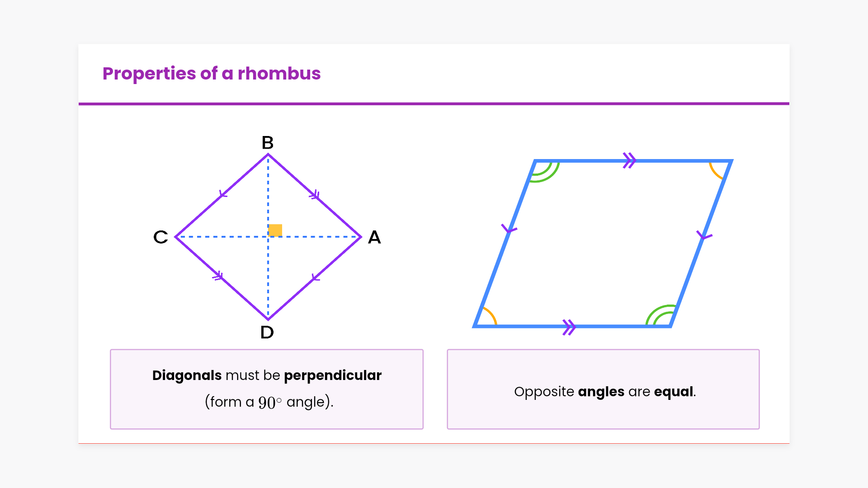Click the "Properties of a rhombus" heading
868x488 pixels.
(212, 73)
